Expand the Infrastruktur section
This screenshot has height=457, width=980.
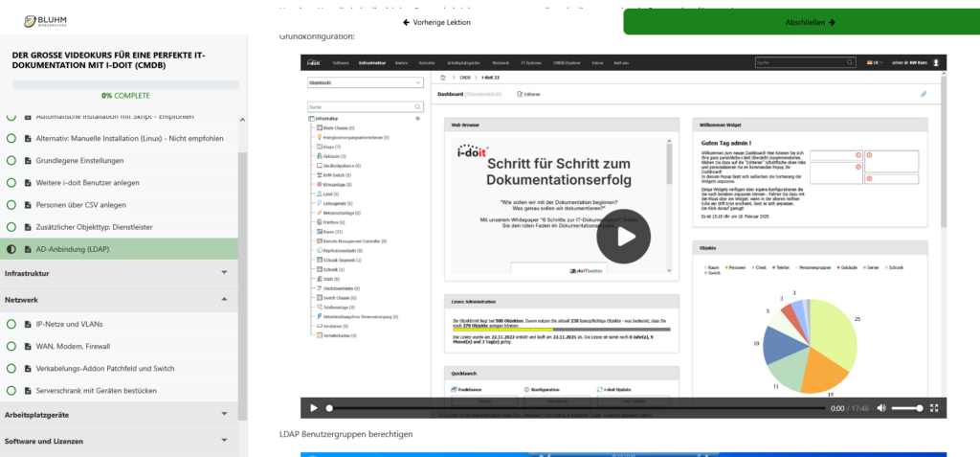tap(224, 273)
